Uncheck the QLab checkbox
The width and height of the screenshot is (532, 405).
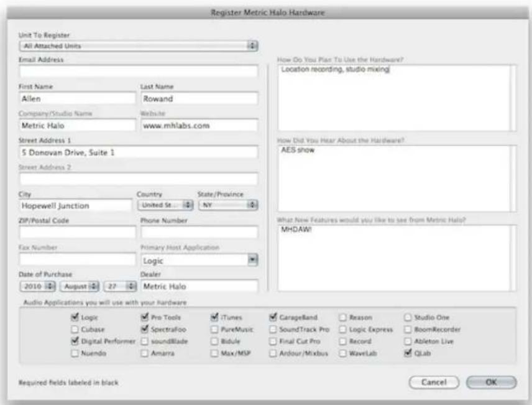point(408,353)
